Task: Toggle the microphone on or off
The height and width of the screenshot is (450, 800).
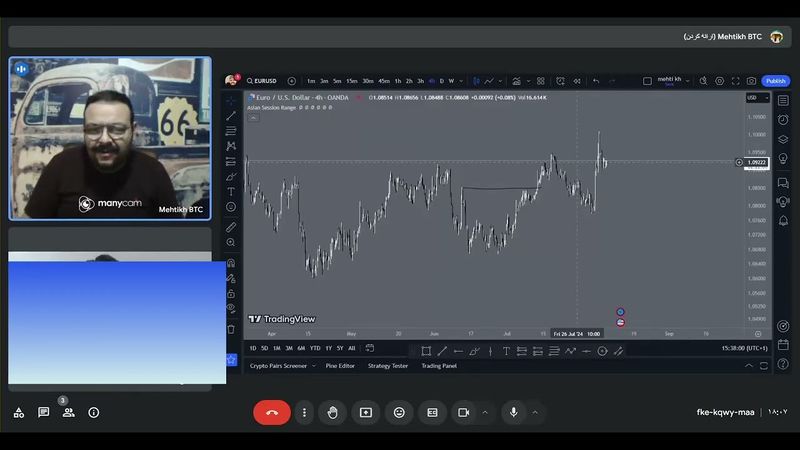Action: point(514,412)
